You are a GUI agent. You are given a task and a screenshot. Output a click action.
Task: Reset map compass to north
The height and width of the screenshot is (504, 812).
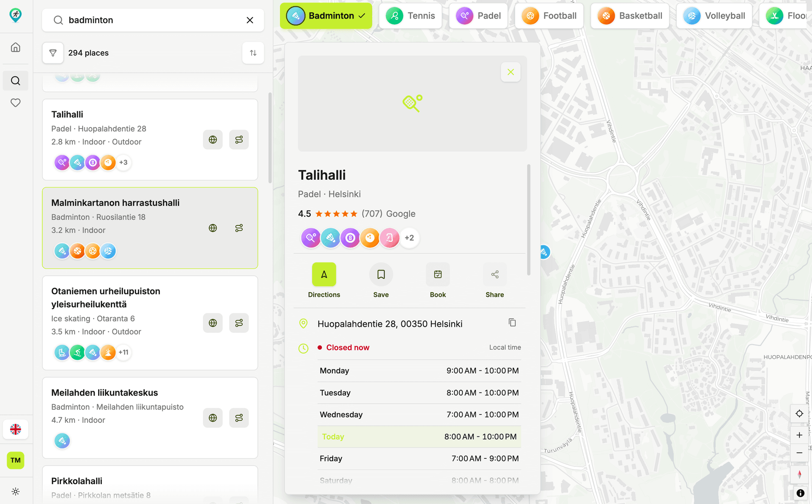799,474
